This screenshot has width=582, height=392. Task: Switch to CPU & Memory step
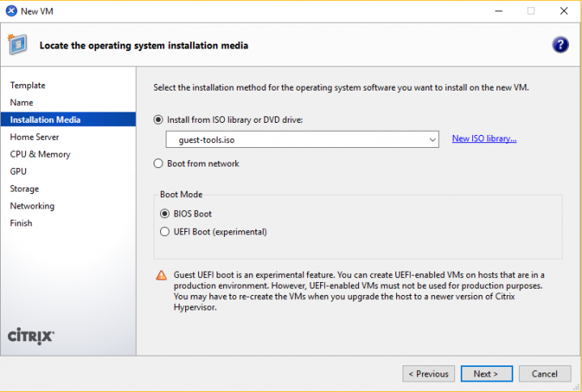click(x=40, y=154)
